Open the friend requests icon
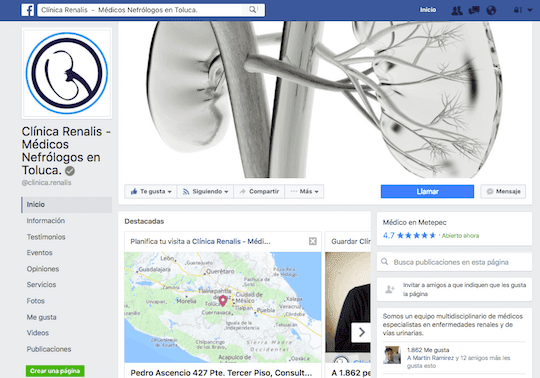Screen dimensions: 540x378 click(457, 10)
